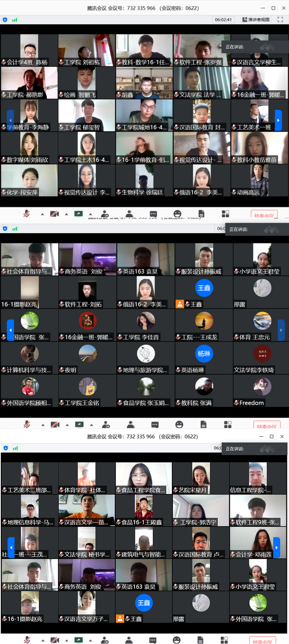Select video tile of 会计学-邓雨莛
This screenshot has width=289, height=644.
pyautogui.click(x=258, y=543)
